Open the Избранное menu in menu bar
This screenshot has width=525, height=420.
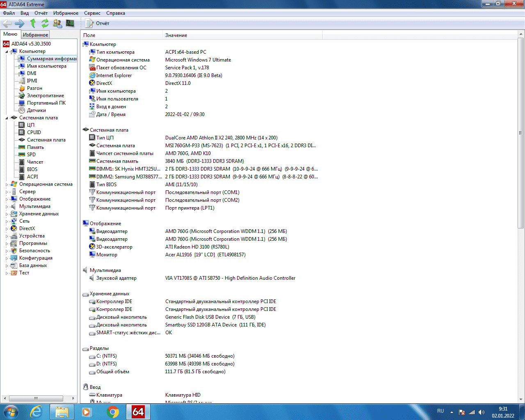pyautogui.click(x=66, y=13)
